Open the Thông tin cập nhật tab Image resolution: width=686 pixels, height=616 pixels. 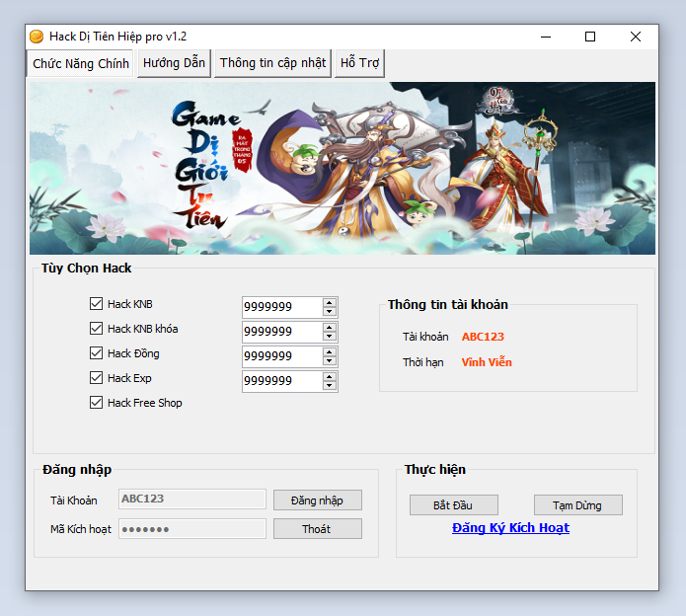272,63
